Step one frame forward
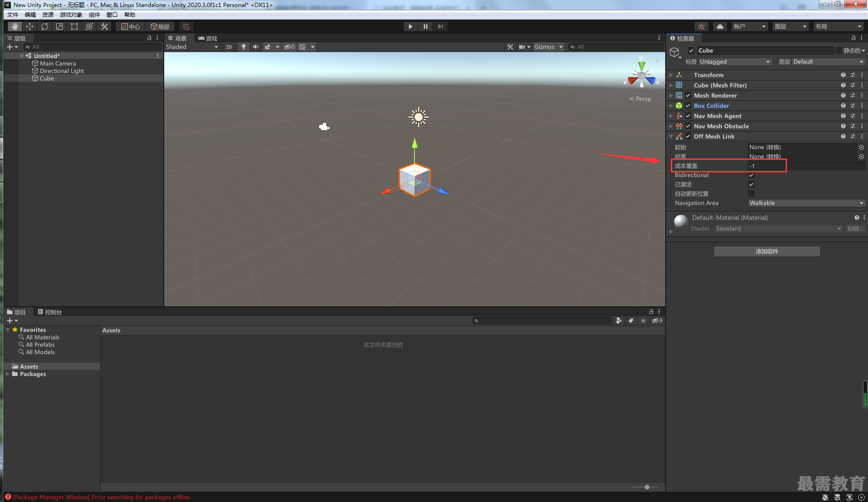 pos(440,26)
